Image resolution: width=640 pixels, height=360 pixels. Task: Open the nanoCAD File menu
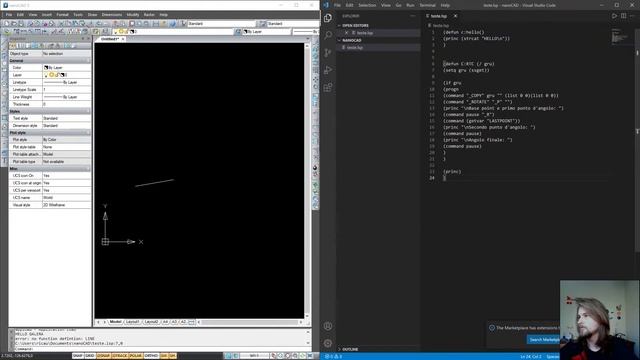(9, 15)
